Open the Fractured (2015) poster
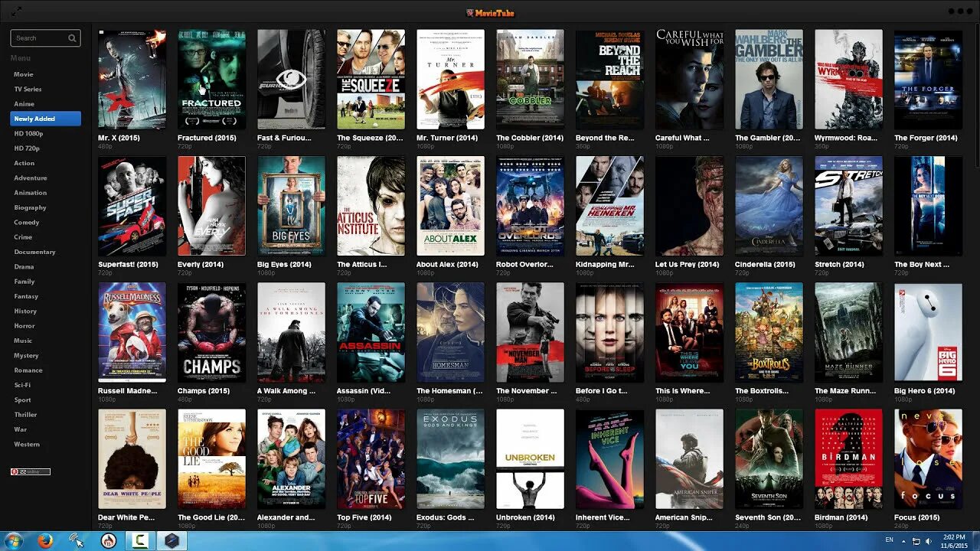980x551 pixels. tap(211, 80)
